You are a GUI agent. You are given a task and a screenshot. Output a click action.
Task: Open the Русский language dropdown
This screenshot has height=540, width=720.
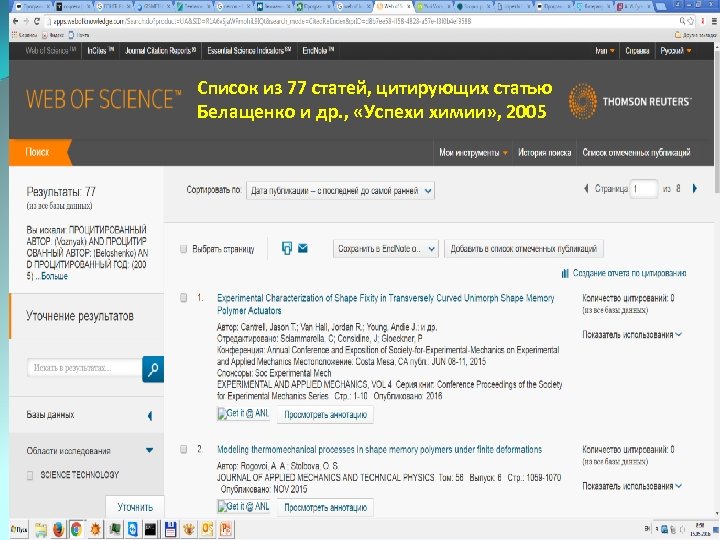675,51
